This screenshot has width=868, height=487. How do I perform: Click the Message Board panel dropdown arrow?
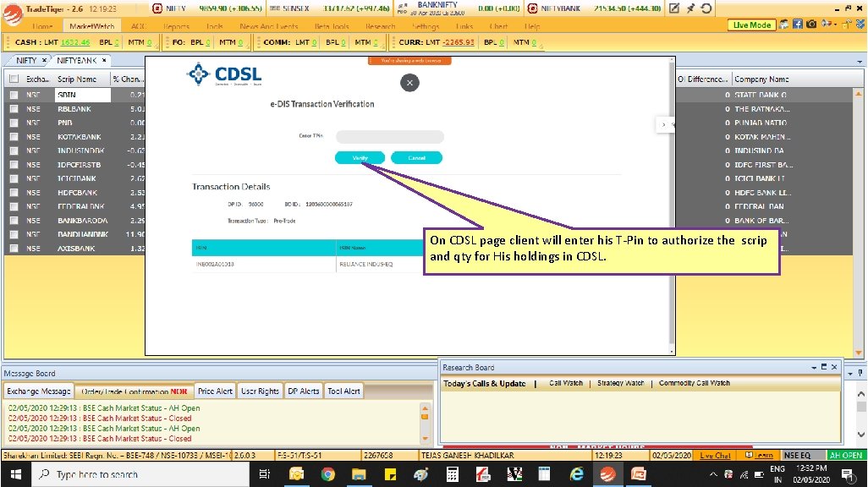coord(850,374)
